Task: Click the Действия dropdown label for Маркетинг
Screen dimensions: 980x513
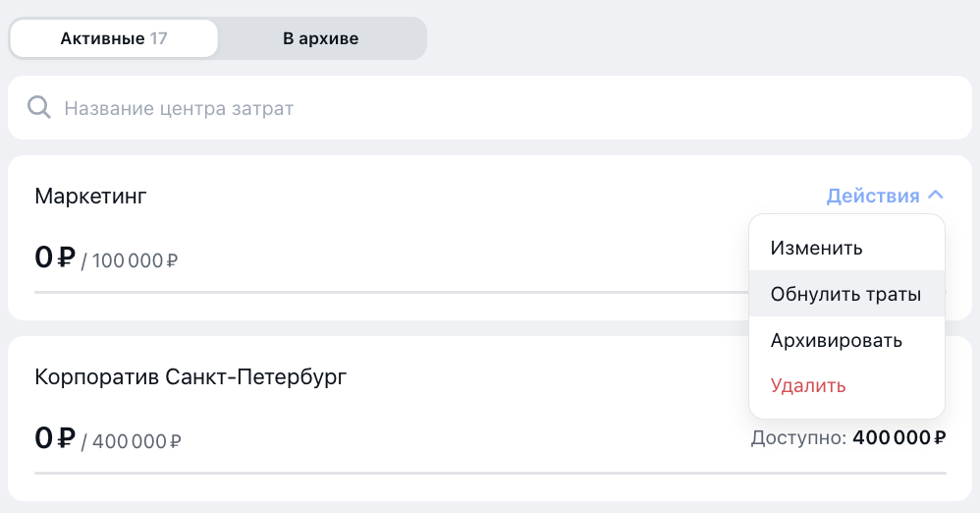Action: click(873, 196)
